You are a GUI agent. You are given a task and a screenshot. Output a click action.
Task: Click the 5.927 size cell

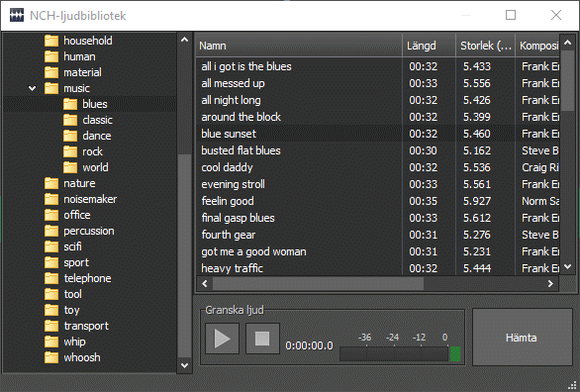tap(477, 201)
